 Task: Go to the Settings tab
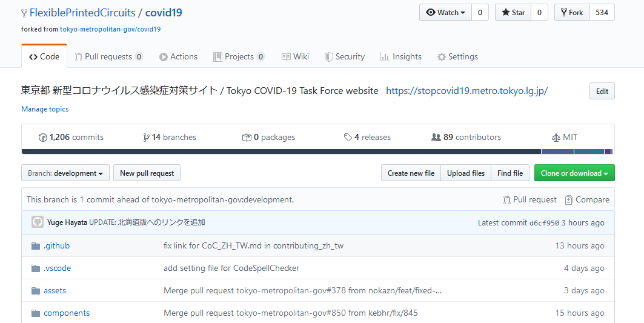tap(457, 57)
